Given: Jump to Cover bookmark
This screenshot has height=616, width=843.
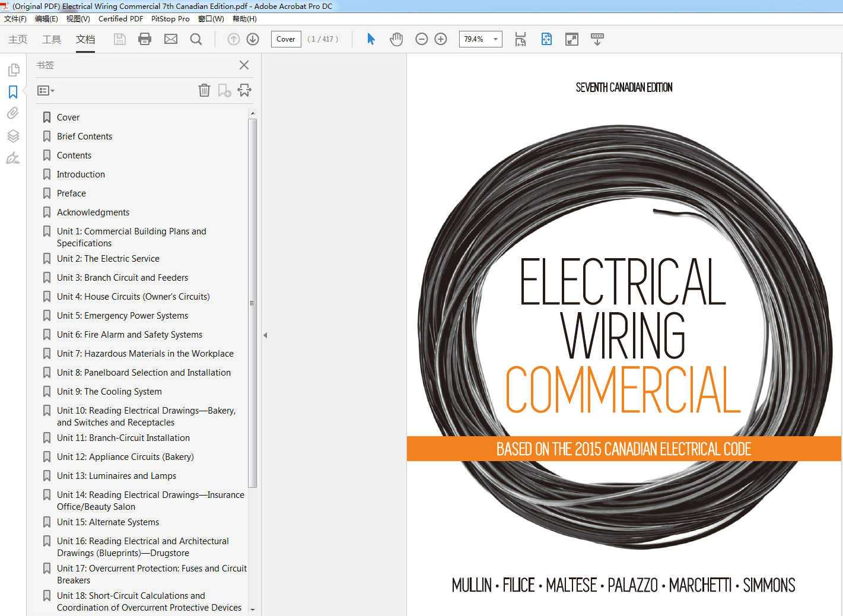Looking at the screenshot, I should click(68, 118).
